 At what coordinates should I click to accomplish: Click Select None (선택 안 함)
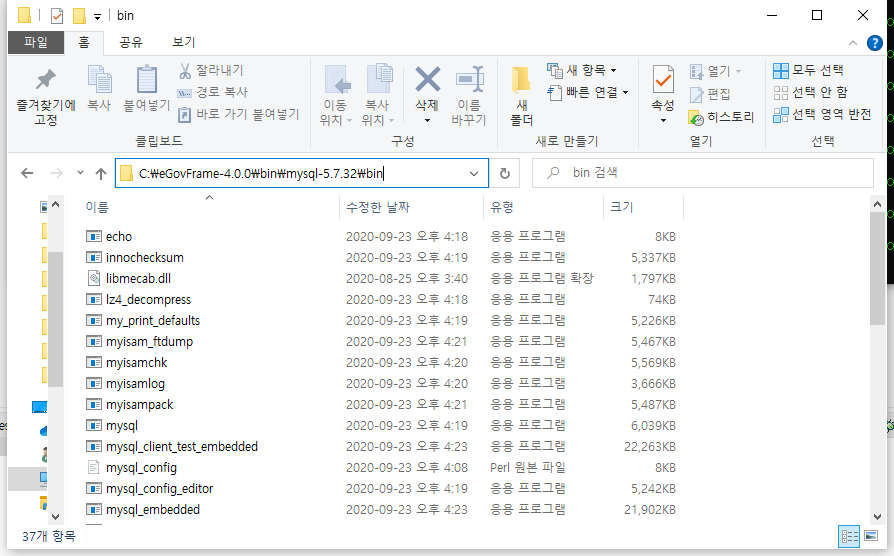[810, 92]
